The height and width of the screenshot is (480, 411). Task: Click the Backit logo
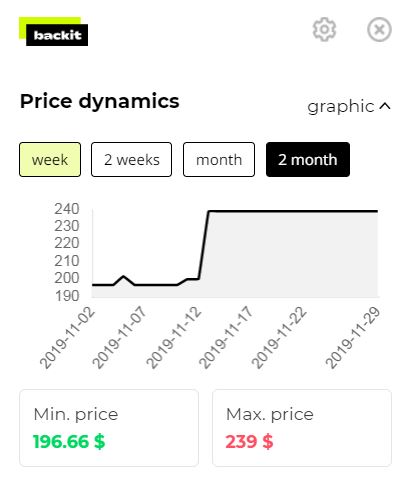tap(53, 31)
